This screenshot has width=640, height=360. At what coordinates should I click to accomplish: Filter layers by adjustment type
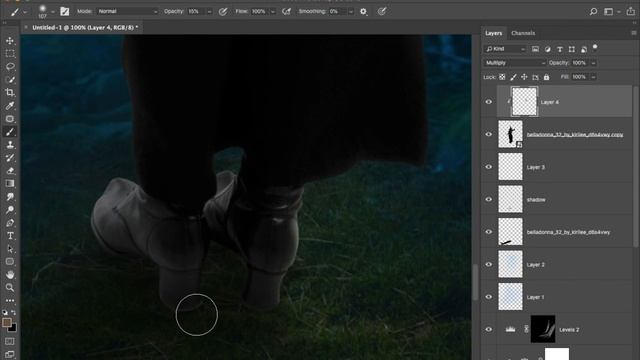pos(547,49)
